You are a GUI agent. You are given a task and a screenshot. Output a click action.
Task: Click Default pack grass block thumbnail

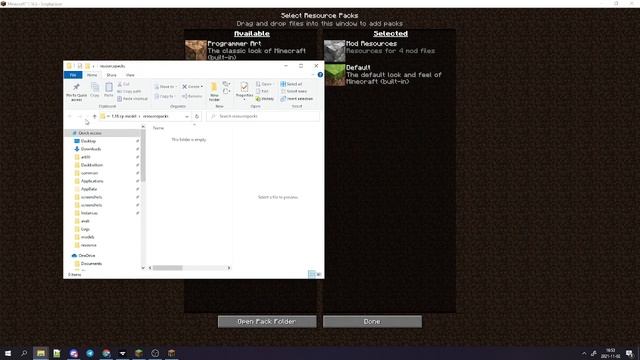point(334,75)
